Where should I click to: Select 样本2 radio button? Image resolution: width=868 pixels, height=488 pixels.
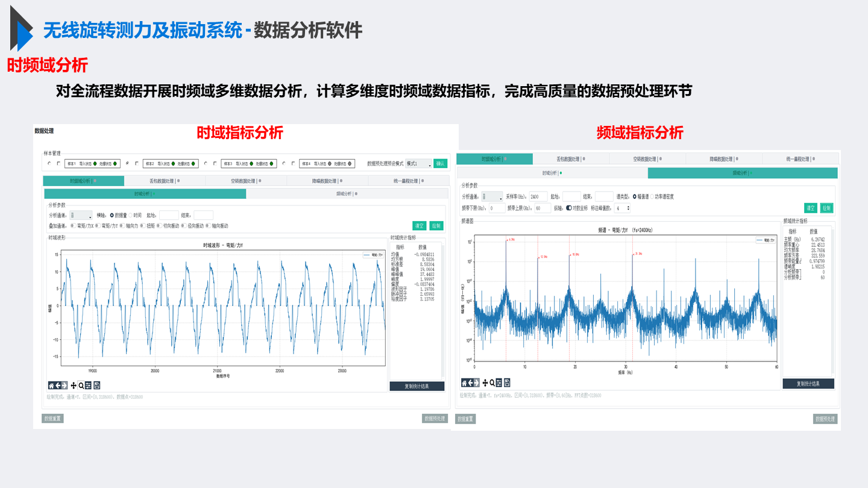click(127, 163)
